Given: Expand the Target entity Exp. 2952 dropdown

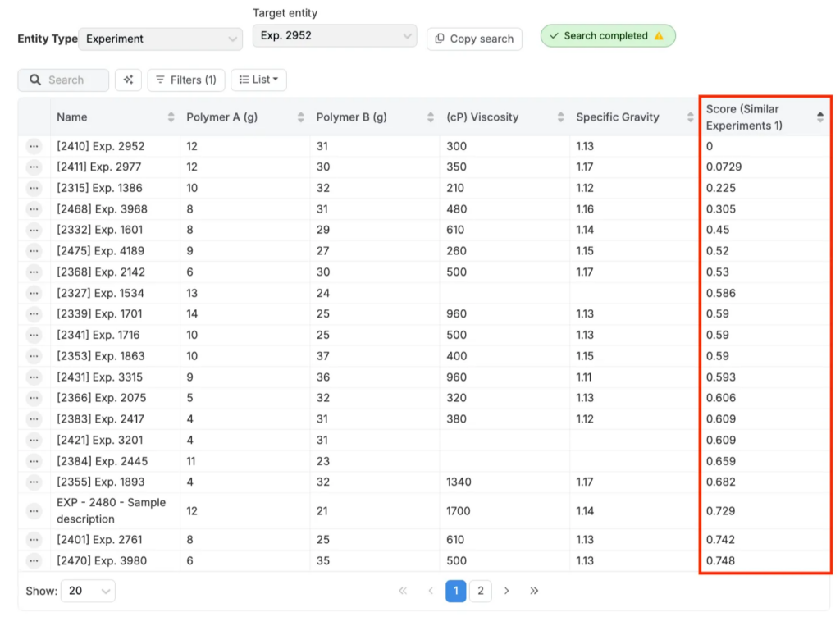Looking at the screenshot, I should [x=335, y=36].
